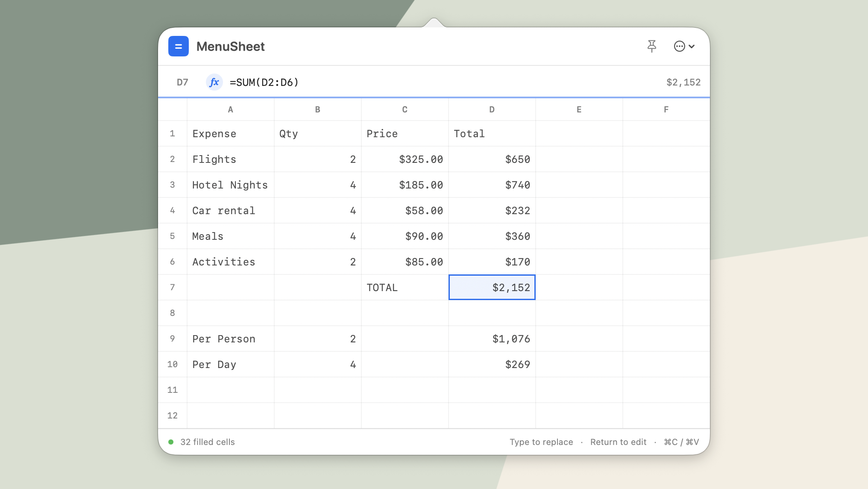868x489 pixels.
Task: Click the selected $2,152 cell in the grid
Action: (x=492, y=287)
